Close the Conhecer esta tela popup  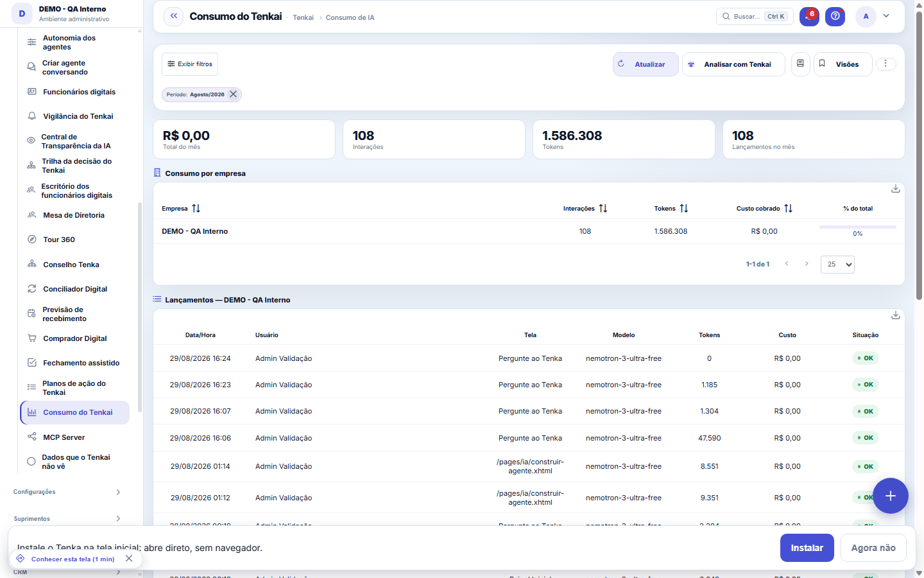(129, 559)
